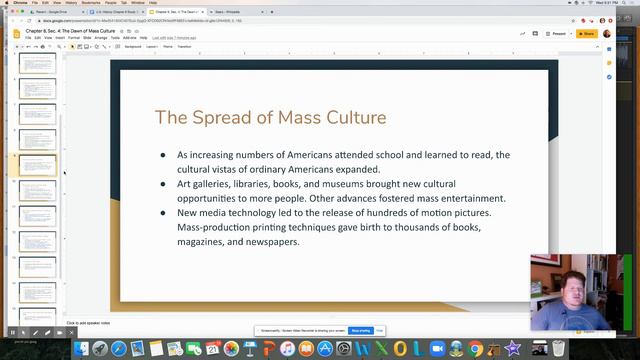
Task: Open the Tasks side panel icon
Action: click(x=609, y=77)
